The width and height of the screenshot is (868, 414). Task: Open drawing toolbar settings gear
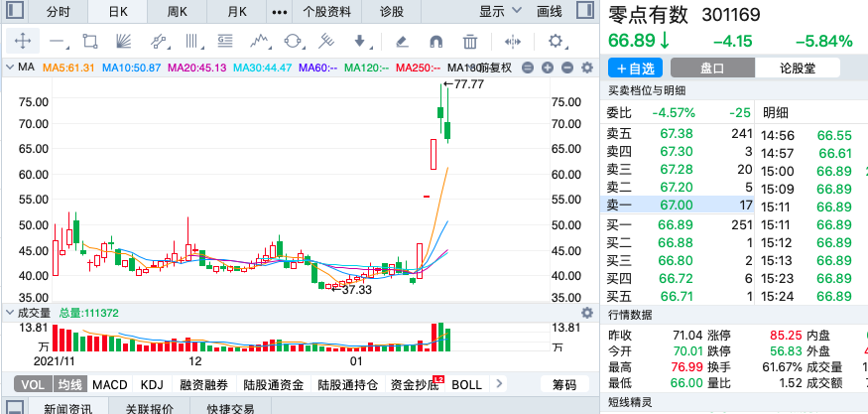556,41
